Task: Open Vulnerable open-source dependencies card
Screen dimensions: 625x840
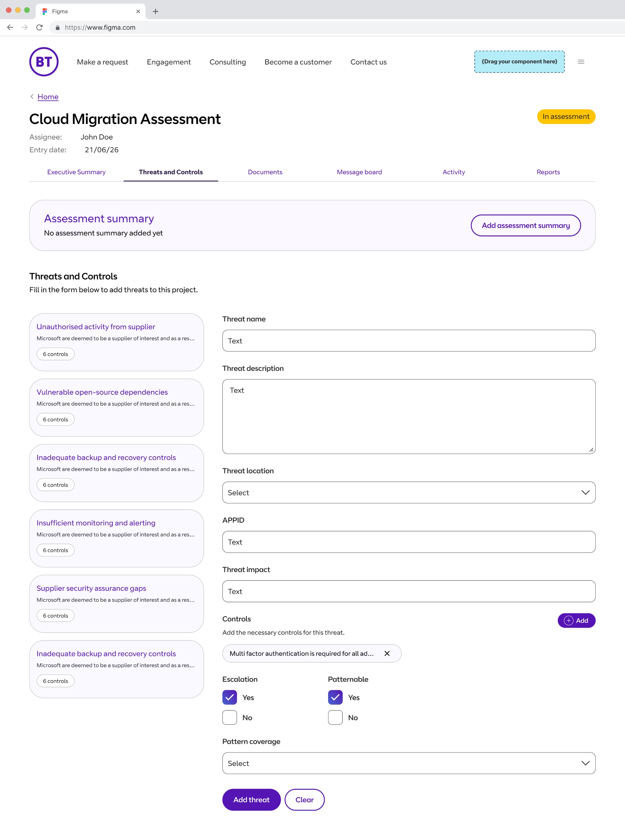Action: coord(117,407)
